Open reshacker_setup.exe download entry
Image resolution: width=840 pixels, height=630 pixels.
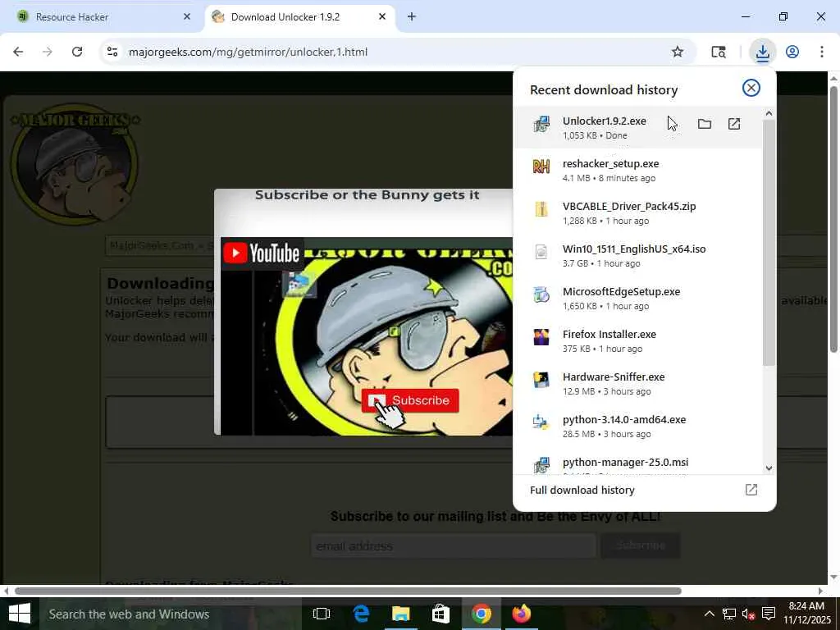[x=637, y=171]
